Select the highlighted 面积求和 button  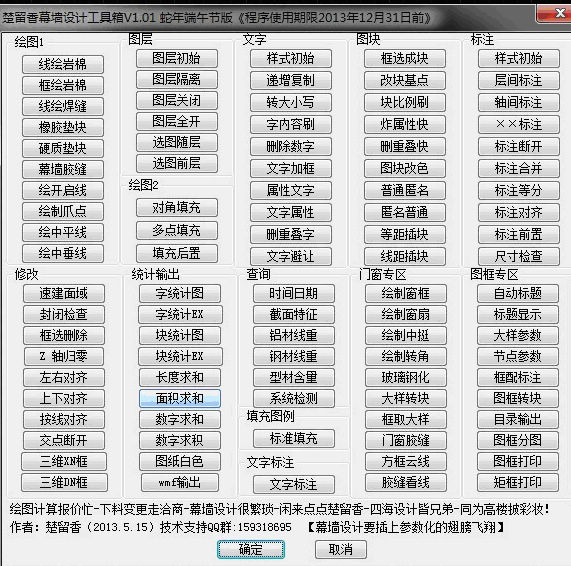pyautogui.click(x=180, y=398)
